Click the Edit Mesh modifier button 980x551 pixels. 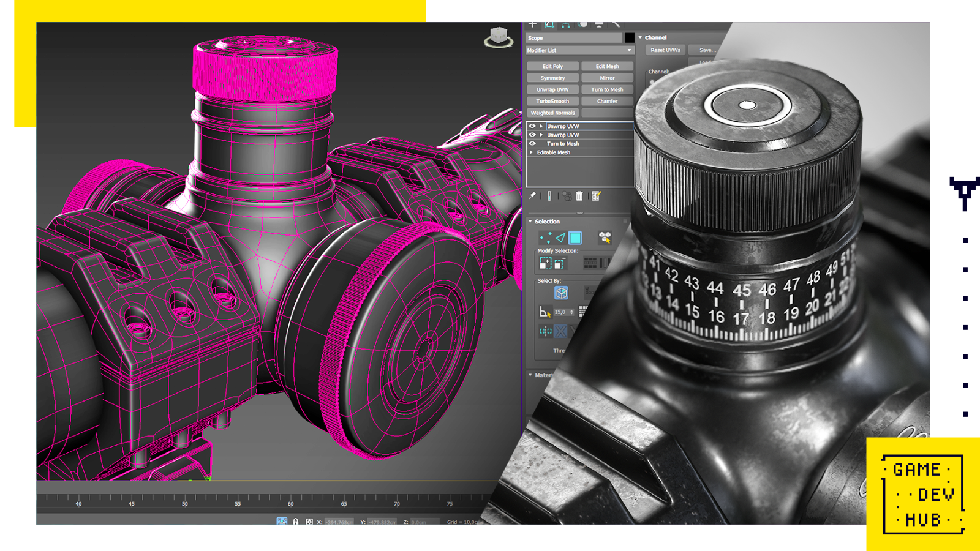(607, 66)
